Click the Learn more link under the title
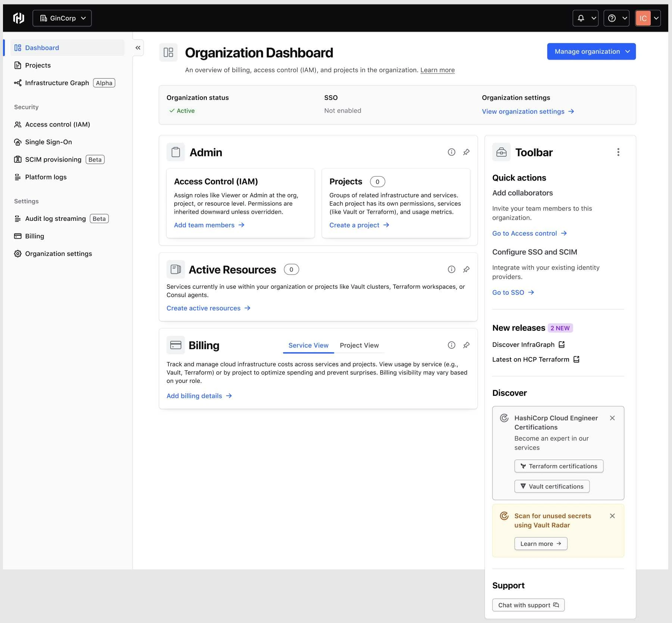 (x=437, y=70)
